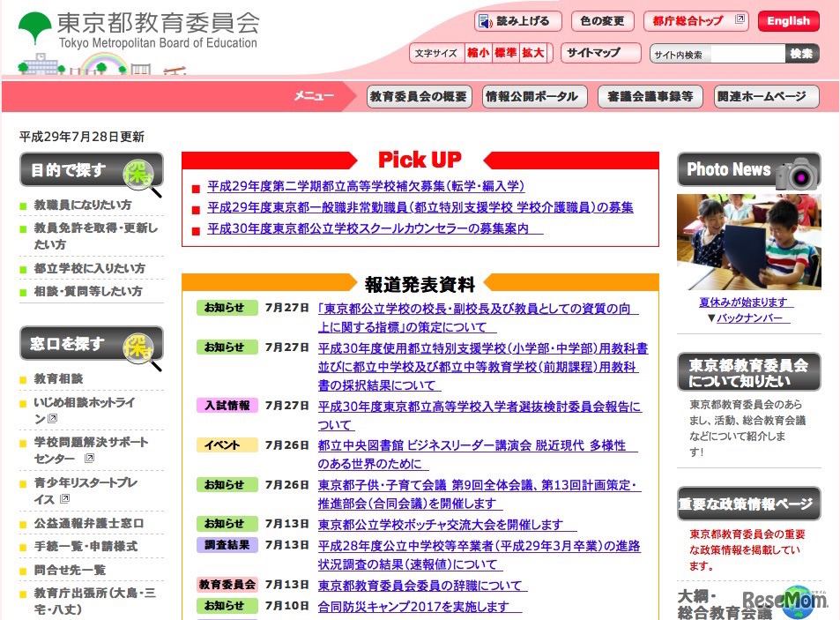The width and height of the screenshot is (840, 620).
Task: Click the Tokyo Metropolitan Board of Education logo
Action: click(138, 29)
